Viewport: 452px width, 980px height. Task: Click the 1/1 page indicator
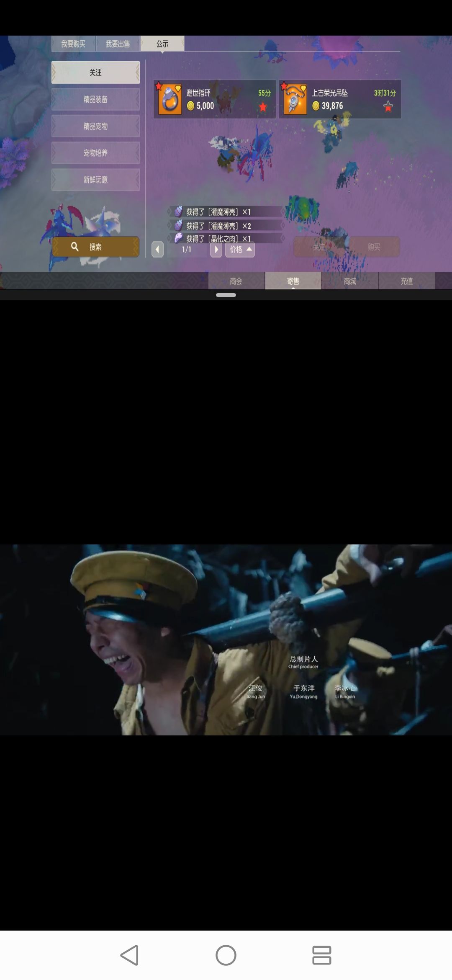click(187, 250)
